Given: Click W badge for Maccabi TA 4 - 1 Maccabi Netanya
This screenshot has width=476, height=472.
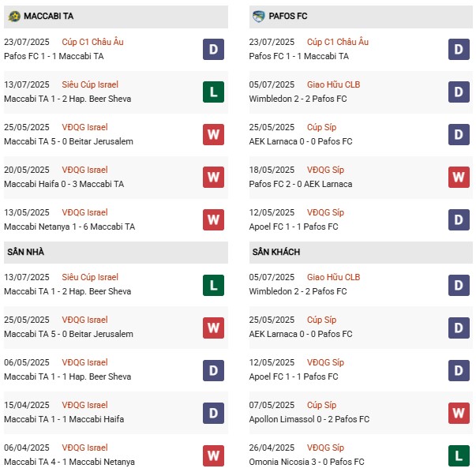Looking at the screenshot, I should click(213, 455).
